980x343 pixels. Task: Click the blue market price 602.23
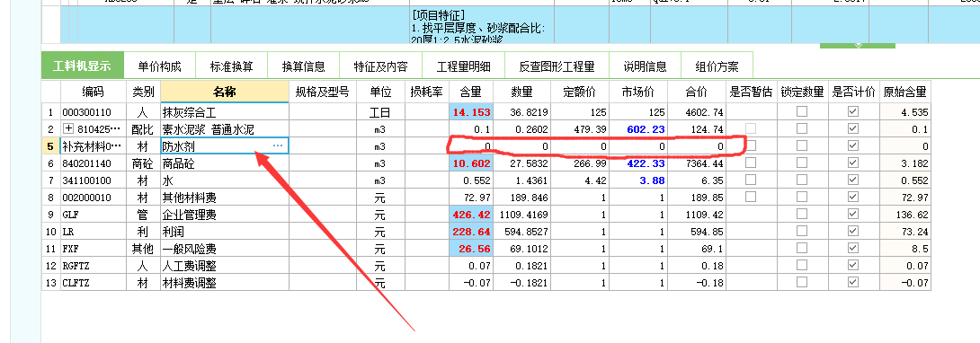click(645, 129)
